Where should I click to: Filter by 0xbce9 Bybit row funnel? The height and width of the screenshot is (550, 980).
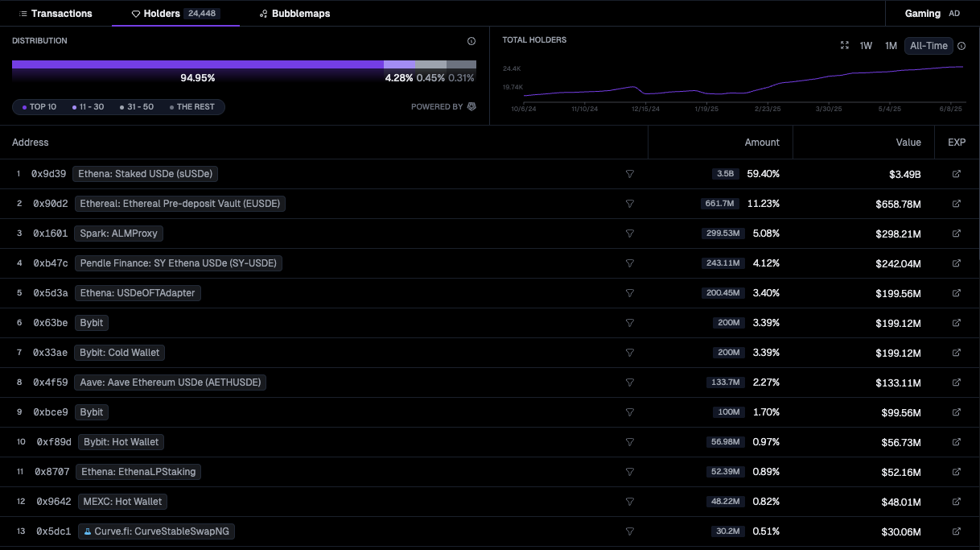click(630, 412)
